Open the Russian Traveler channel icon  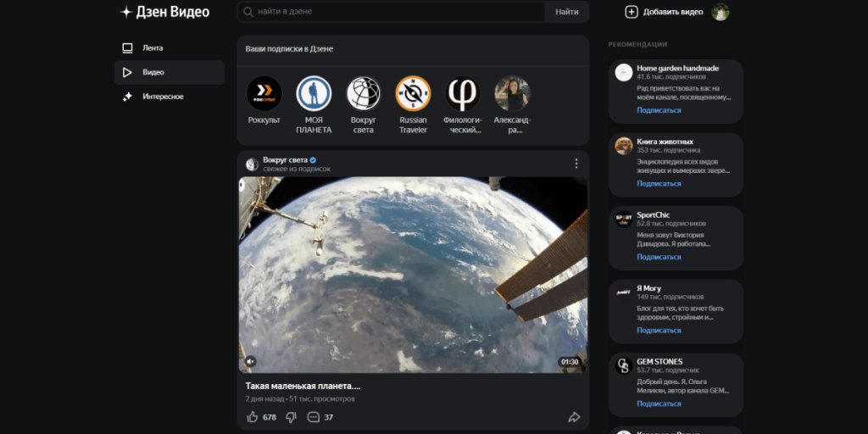[x=413, y=93]
